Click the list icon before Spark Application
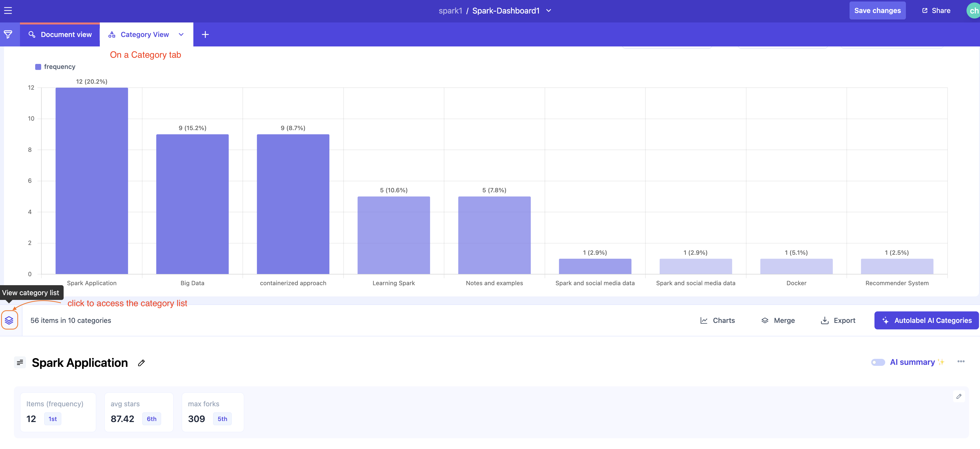Image resolution: width=980 pixels, height=449 pixels. 20,363
